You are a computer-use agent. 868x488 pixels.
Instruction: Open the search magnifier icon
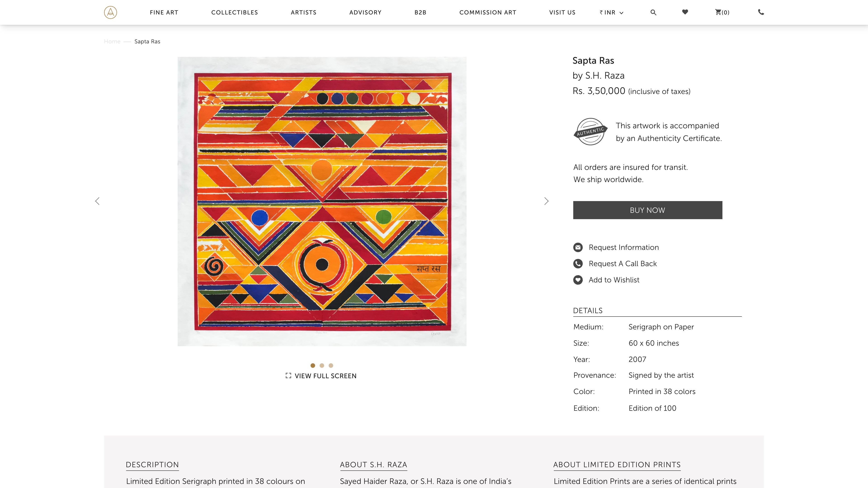coord(653,12)
